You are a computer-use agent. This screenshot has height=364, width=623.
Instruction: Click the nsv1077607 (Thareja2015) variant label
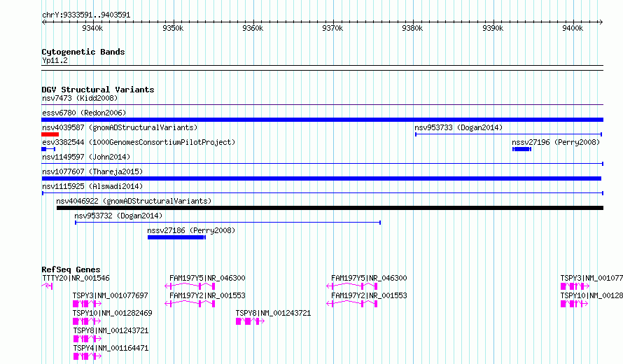click(92, 171)
